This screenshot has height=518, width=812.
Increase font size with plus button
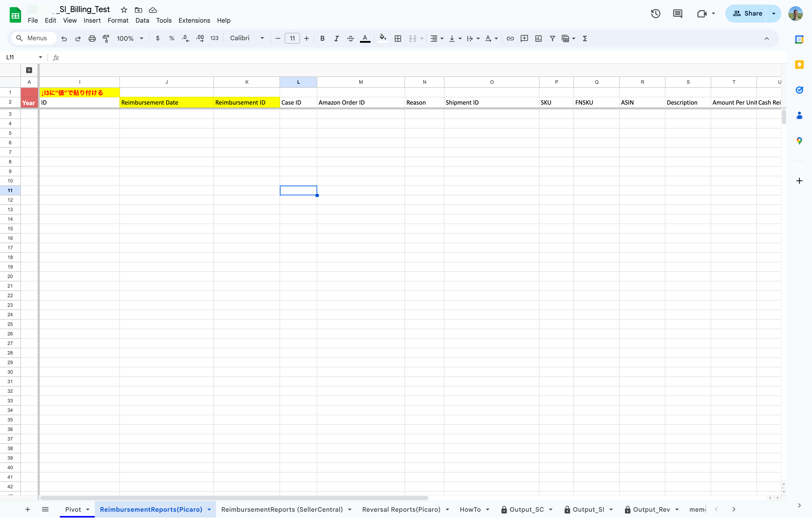click(306, 38)
